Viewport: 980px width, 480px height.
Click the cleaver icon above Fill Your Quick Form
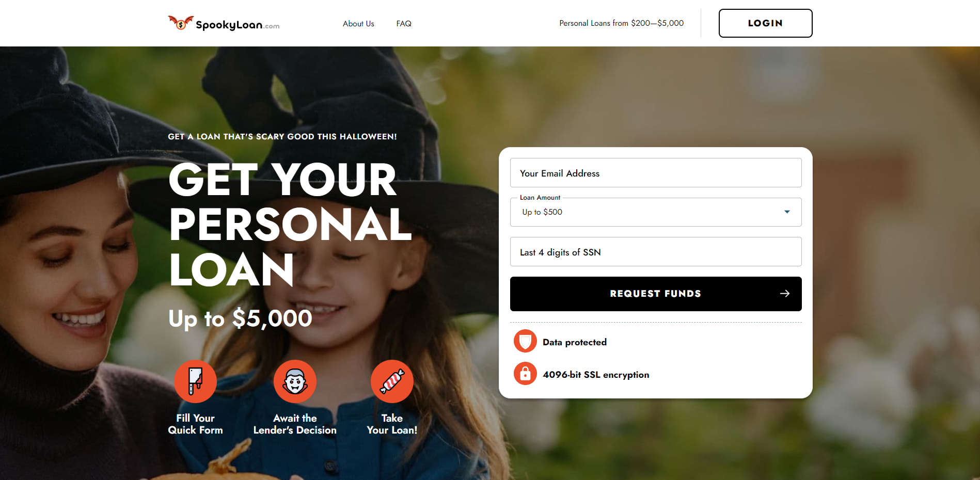(x=195, y=381)
